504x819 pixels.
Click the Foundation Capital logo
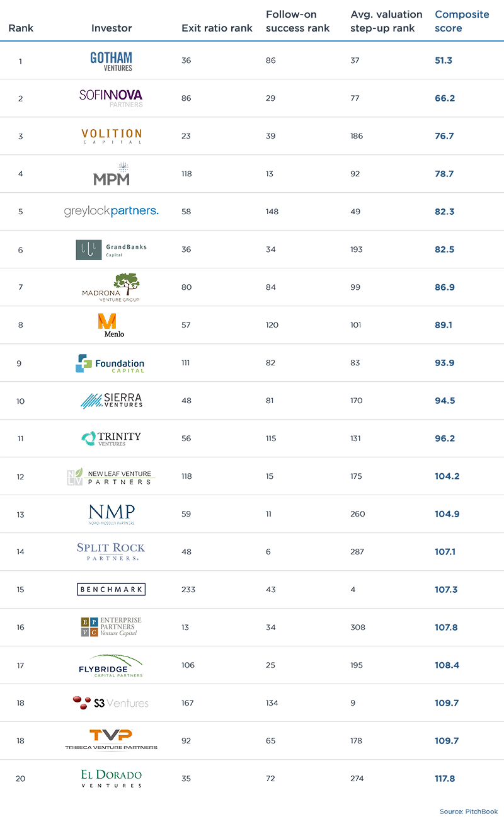110,364
